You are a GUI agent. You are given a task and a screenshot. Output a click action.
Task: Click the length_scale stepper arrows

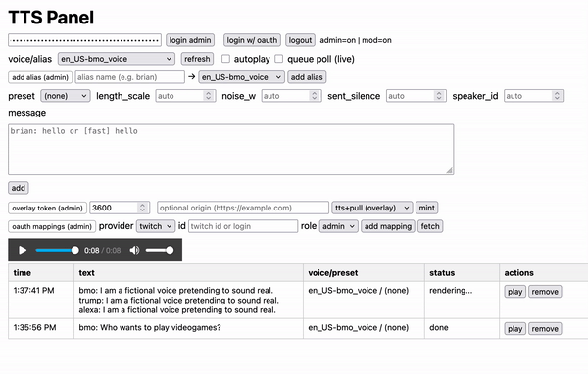point(209,96)
